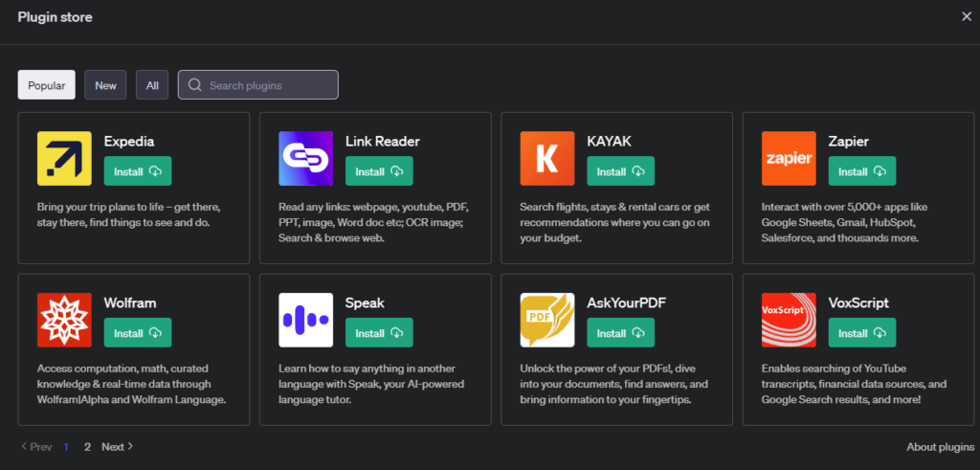This screenshot has width=980, height=470.
Task: Switch to the Popular plugins tab
Action: point(46,85)
